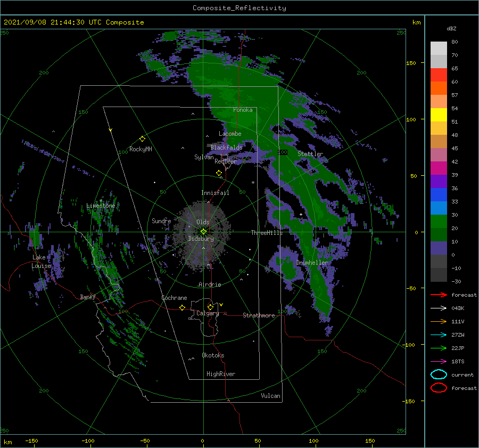Click the red forecast arrow legend icon
The image size is (479, 448).
[x=439, y=295]
